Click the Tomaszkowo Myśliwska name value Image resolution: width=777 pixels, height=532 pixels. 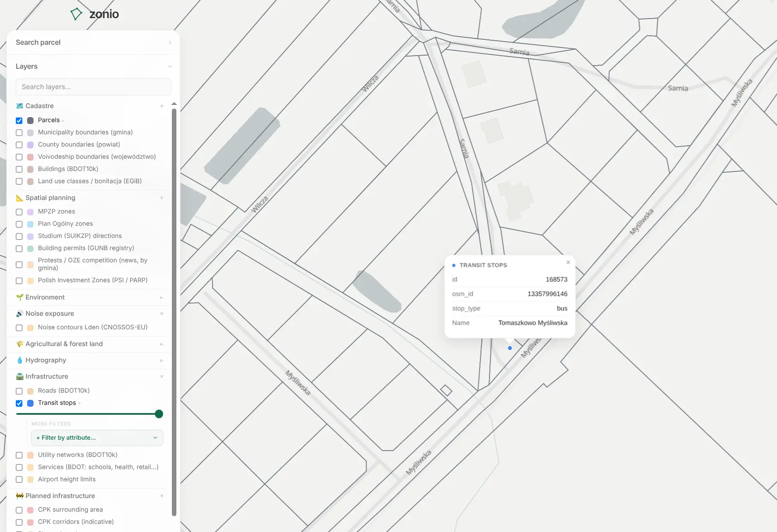coord(533,323)
